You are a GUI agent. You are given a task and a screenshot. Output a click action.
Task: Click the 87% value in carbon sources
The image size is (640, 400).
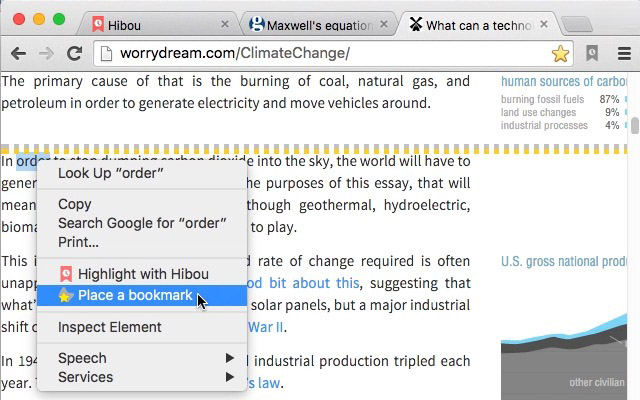coord(609,99)
